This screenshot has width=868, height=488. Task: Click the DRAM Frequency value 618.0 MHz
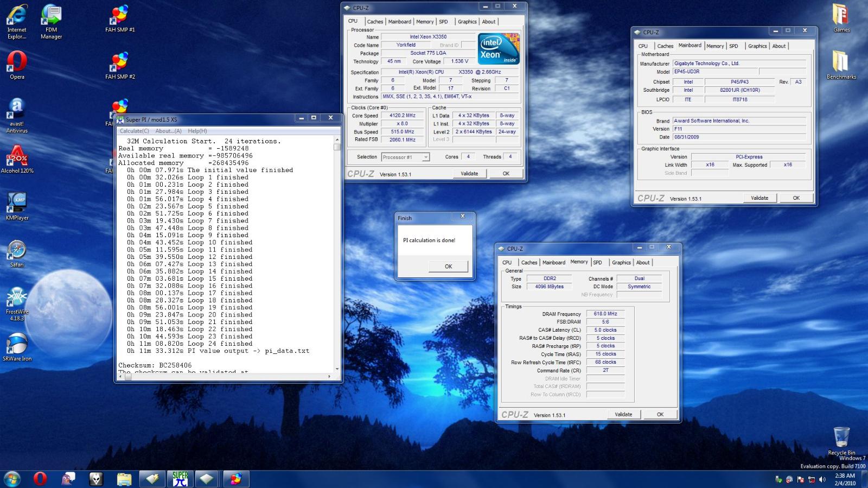pyautogui.click(x=605, y=314)
